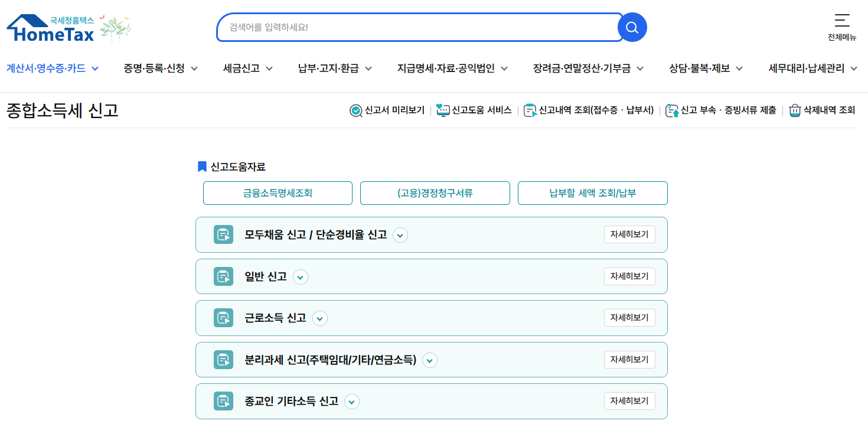This screenshot has width=868, height=427.
Task: Open 신고 부속 · 증빙서류 제출 link
Action: pos(729,110)
